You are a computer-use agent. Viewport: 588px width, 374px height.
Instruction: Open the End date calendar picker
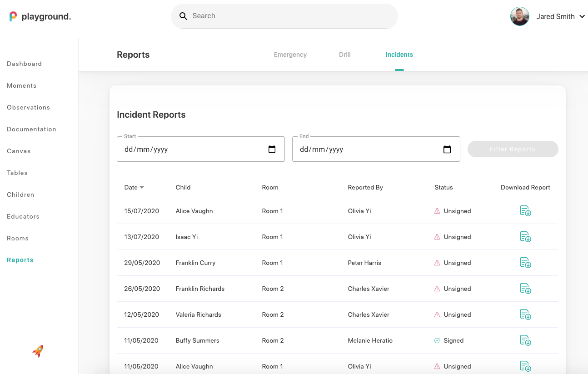pyautogui.click(x=447, y=149)
